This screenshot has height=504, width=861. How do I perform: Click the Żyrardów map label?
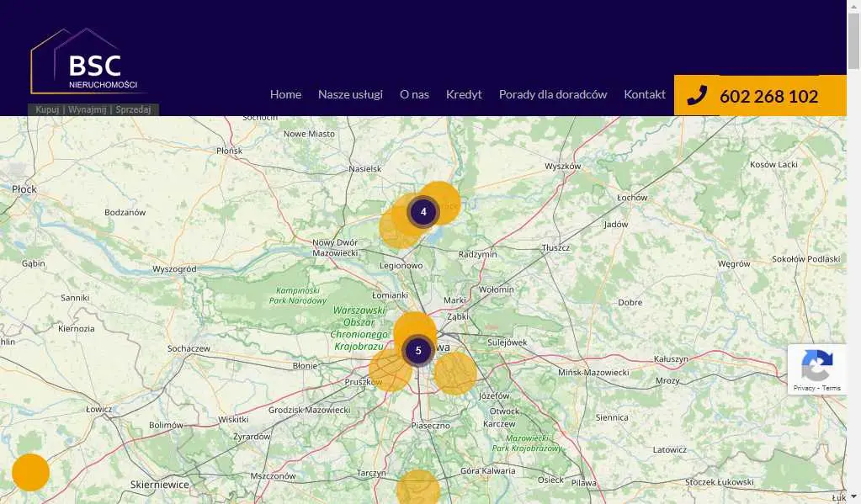[252, 437]
